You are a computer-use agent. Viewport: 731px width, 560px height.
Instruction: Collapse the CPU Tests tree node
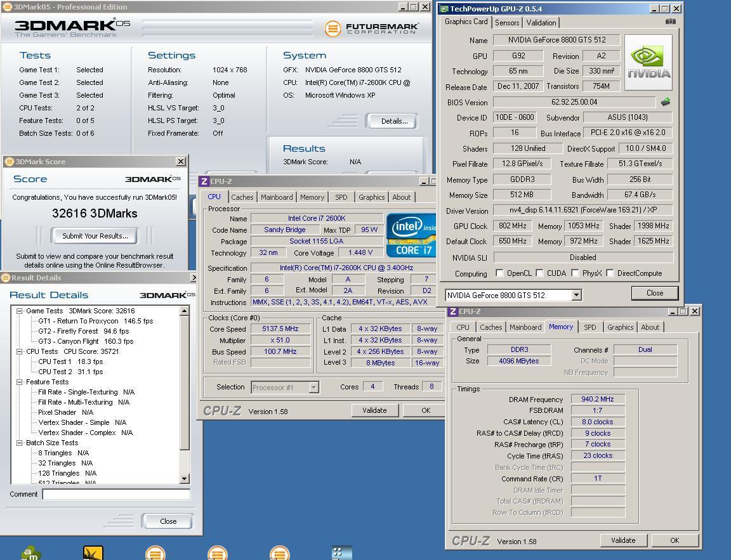[19, 351]
